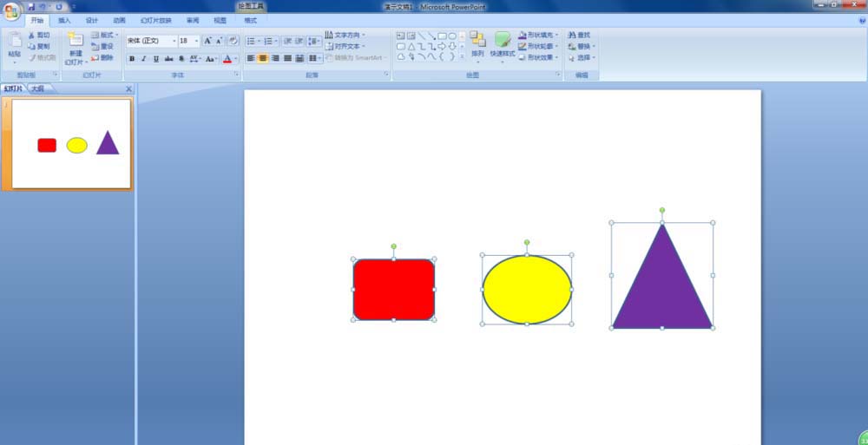
Task: Expand the shapes gallery more arrow
Action: [x=463, y=56]
